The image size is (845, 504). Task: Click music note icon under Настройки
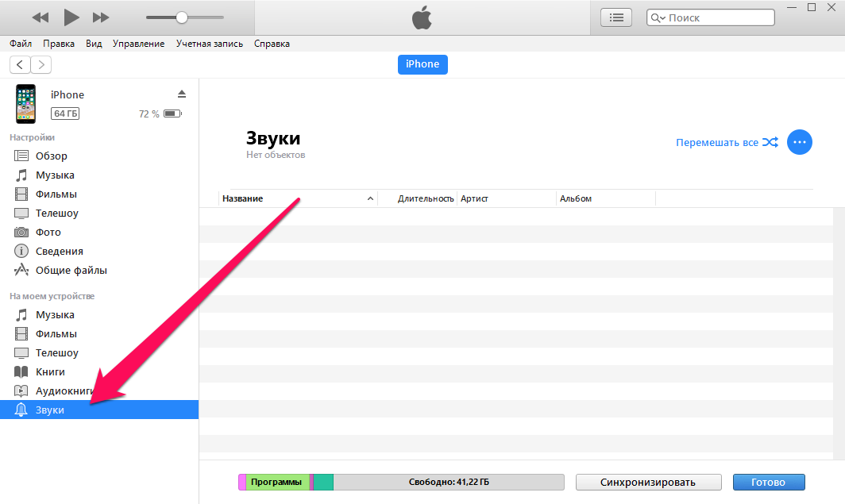click(x=21, y=175)
